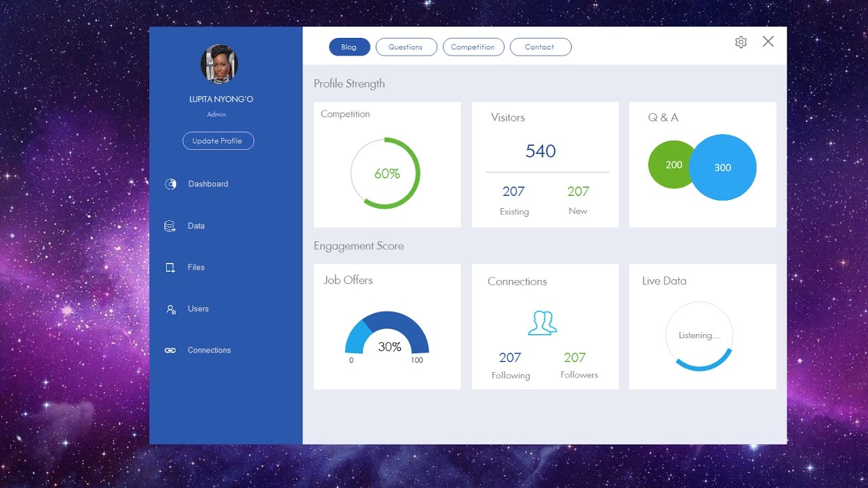Click the Data database icon in sidebar

[170, 226]
